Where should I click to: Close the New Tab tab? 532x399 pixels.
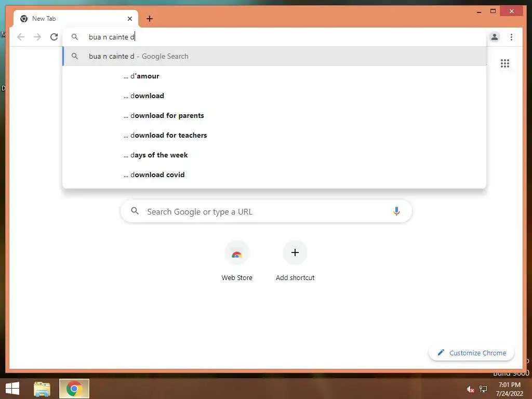[x=129, y=19]
